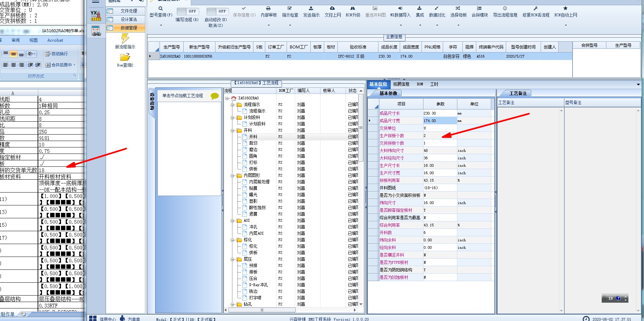Click the 设备结构 vertical side tab
Image resolution: width=644 pixels, height=321 pixels.
point(152,102)
